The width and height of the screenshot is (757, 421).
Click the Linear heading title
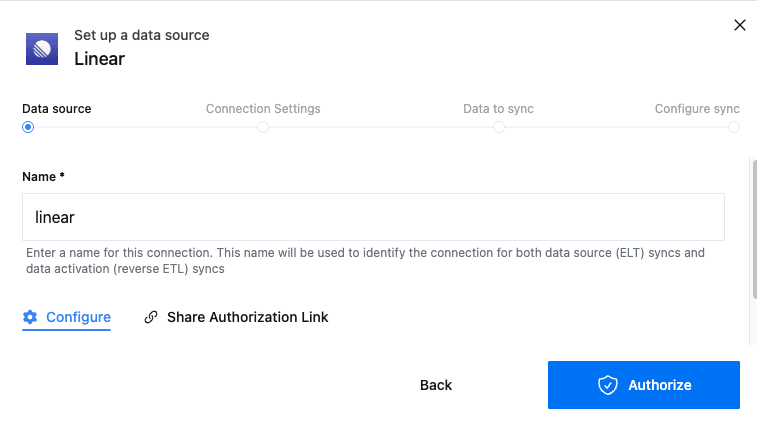coord(99,59)
